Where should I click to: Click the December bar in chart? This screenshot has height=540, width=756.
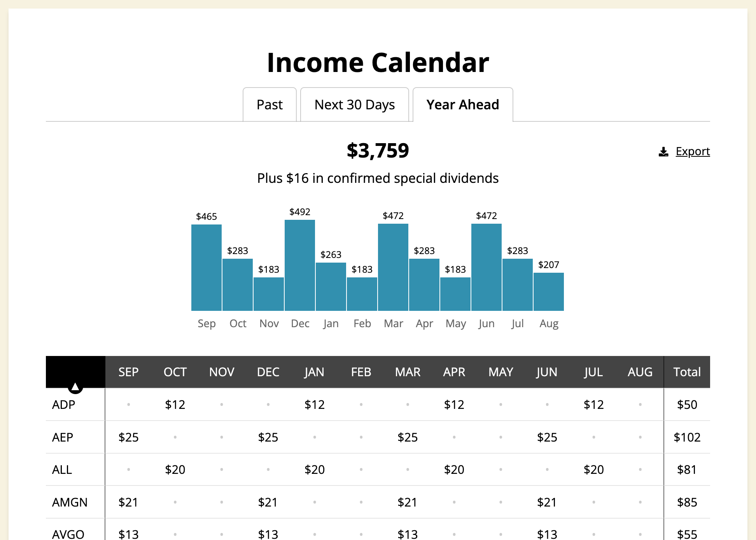click(x=300, y=265)
